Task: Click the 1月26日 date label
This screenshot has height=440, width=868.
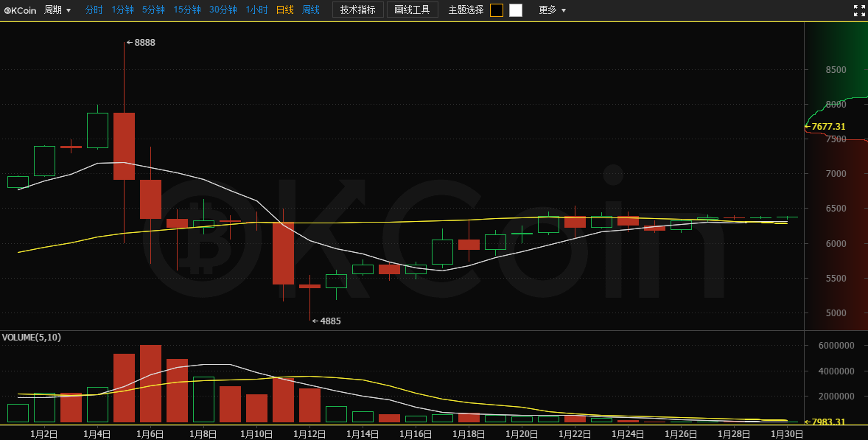Action: (x=681, y=434)
